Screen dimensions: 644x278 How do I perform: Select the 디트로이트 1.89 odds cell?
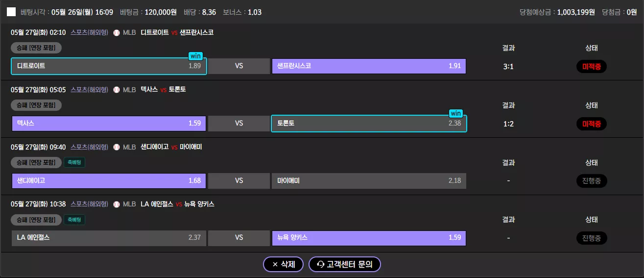(x=109, y=66)
